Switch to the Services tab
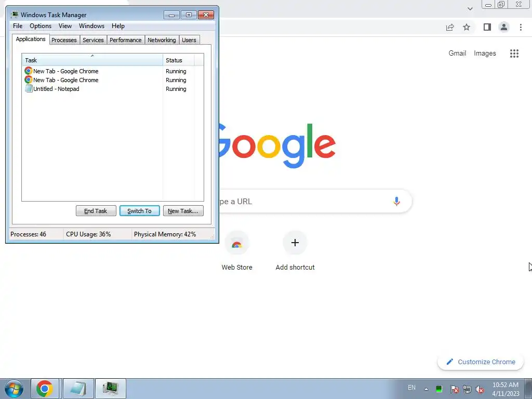Screen dimensions: 532x399 [94, 40]
